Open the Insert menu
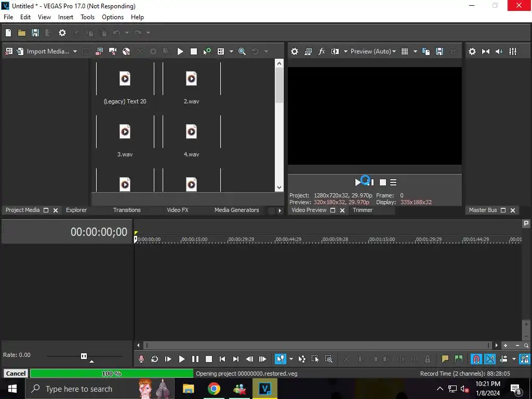532x399 pixels. point(65,17)
